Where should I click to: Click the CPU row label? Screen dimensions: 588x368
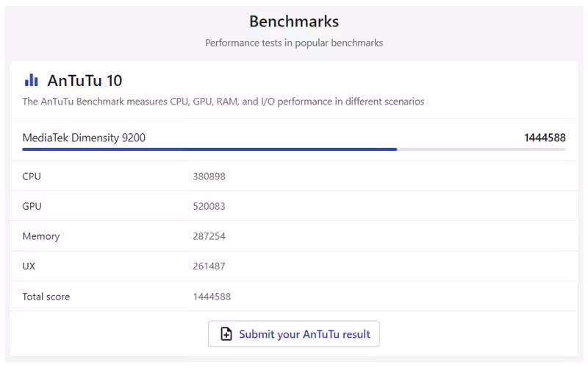(32, 176)
